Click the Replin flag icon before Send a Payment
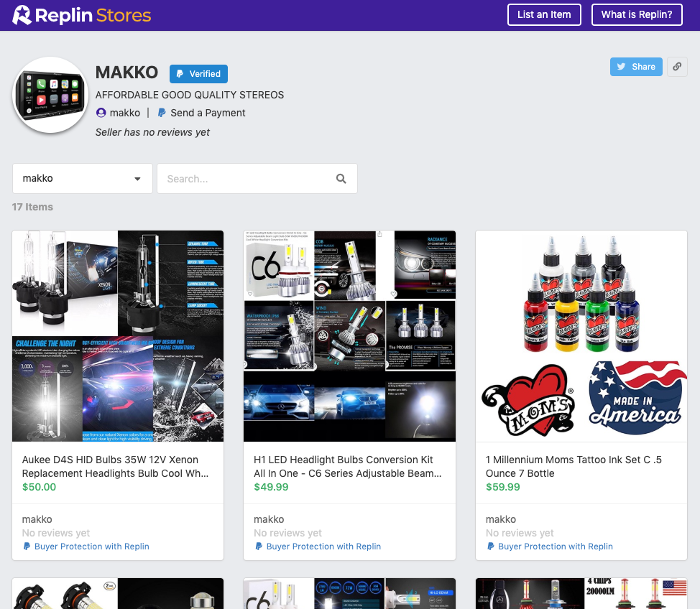This screenshot has height=609, width=700. 161,113
